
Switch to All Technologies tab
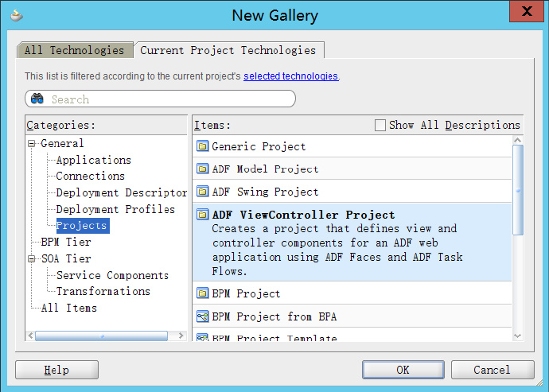click(75, 50)
